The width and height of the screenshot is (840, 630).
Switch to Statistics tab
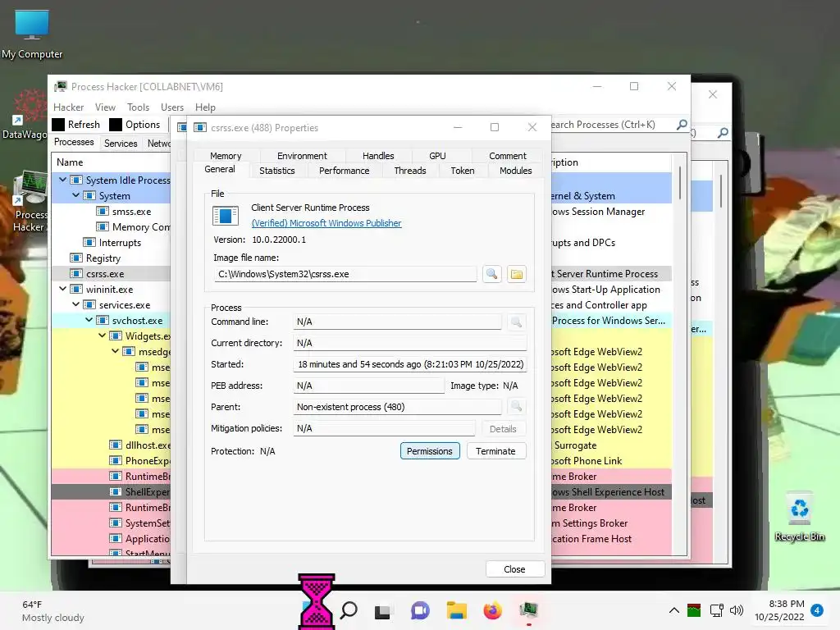pos(277,171)
